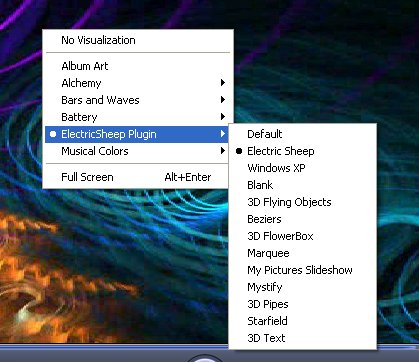Image resolution: width=419 pixels, height=362 pixels.
Task: Choose Album Art visualization
Action: point(138,66)
